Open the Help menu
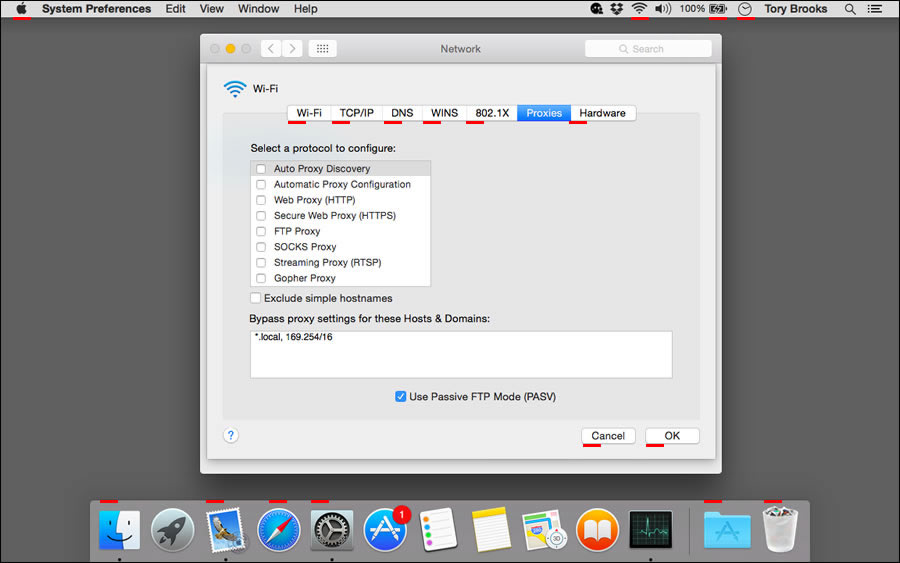This screenshot has width=900, height=563. [305, 9]
